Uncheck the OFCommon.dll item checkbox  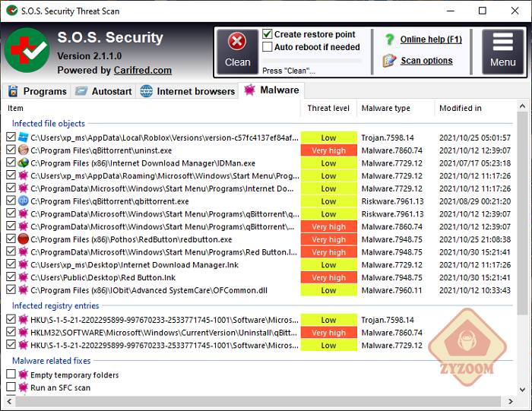[11, 289]
